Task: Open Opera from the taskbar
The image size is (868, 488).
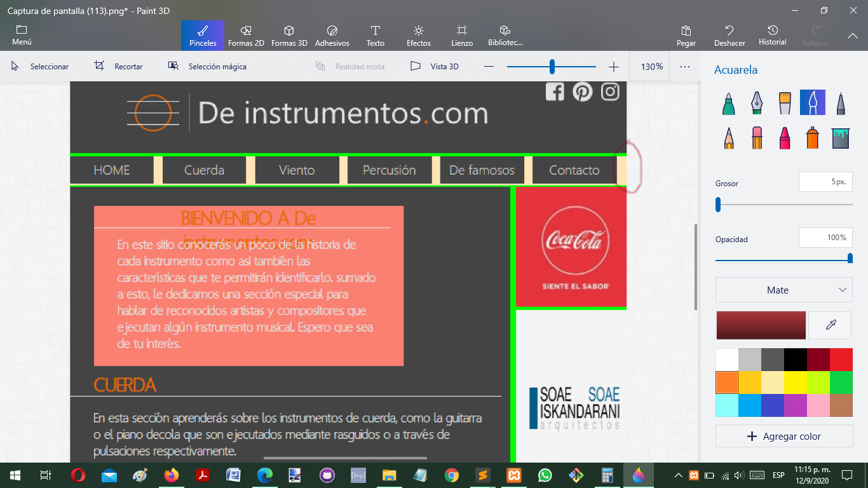Action: pos(78,475)
